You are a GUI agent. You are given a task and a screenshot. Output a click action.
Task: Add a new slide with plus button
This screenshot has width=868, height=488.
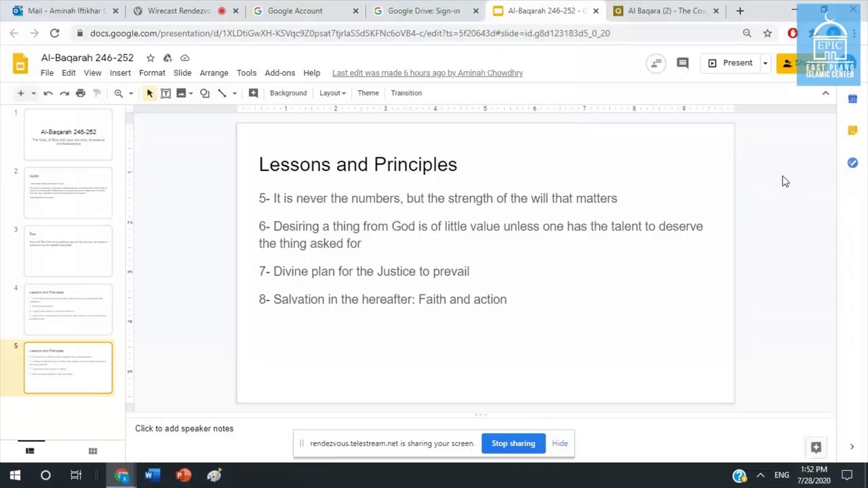pos(20,93)
